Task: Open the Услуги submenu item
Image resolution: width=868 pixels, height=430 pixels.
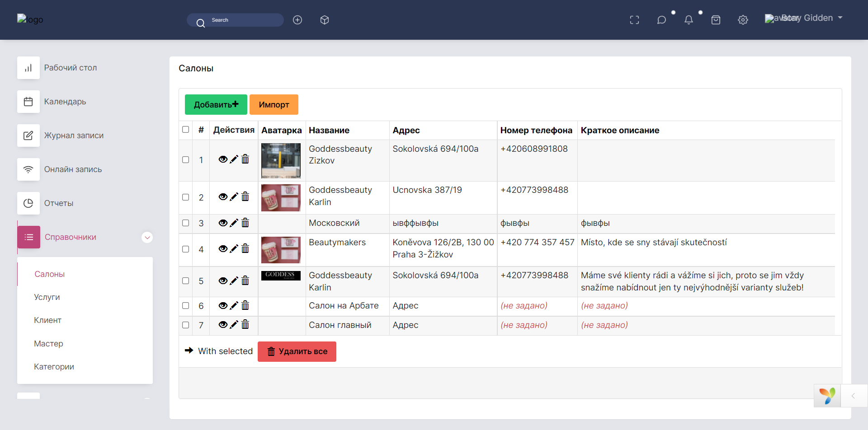Action: pos(47,297)
